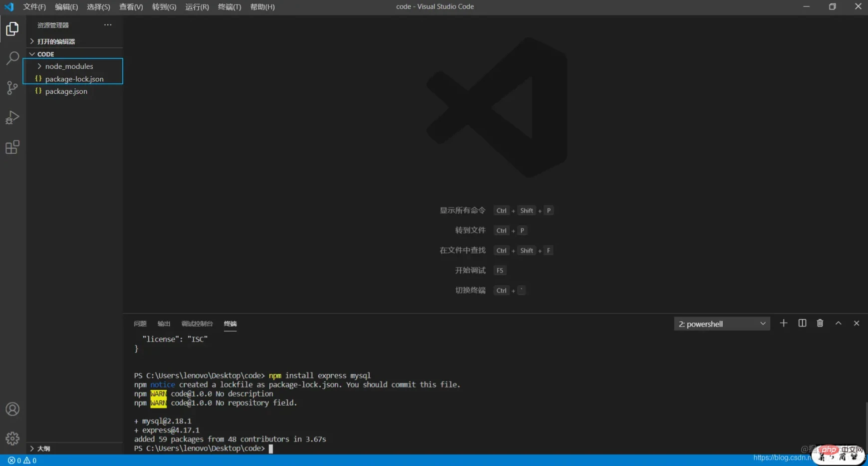Viewport: 868px width, 466px height.
Task: Create a new terminal with plus icon
Action: 784,323
